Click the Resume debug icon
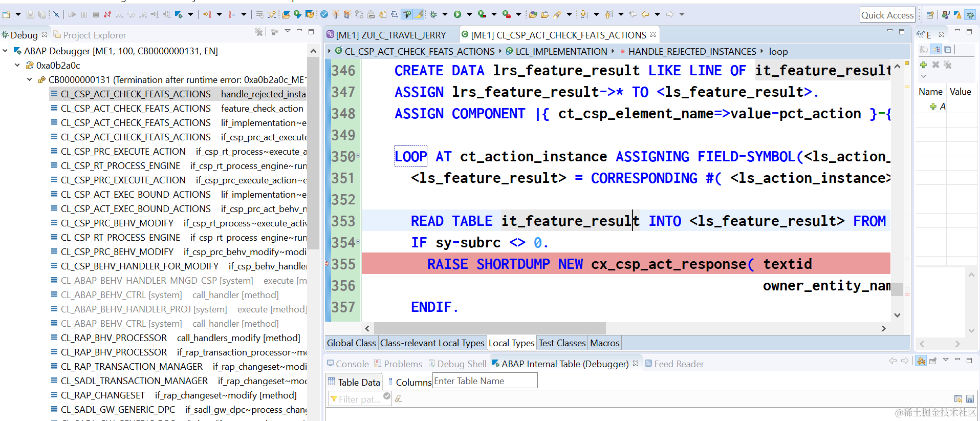Viewport: 980px width, 421px height. point(72,14)
